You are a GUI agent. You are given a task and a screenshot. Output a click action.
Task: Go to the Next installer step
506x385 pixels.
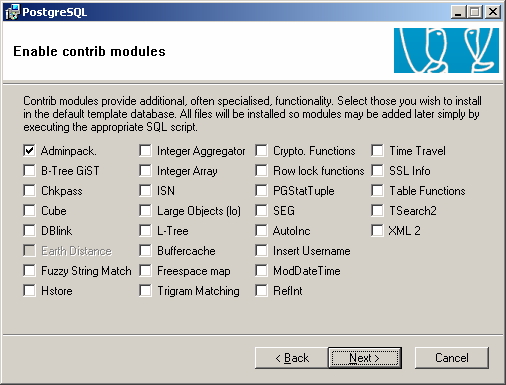tap(365, 358)
